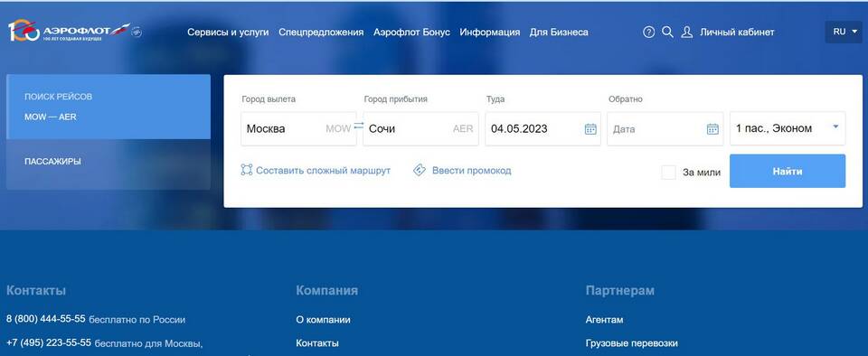
Task: Open calendar icon in Туда field
Action: 590,129
